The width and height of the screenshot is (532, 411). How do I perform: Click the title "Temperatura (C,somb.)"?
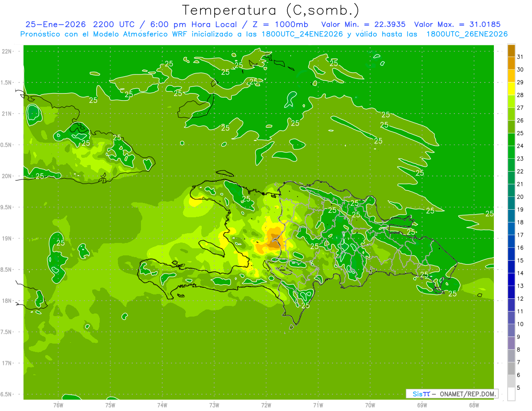(271, 10)
